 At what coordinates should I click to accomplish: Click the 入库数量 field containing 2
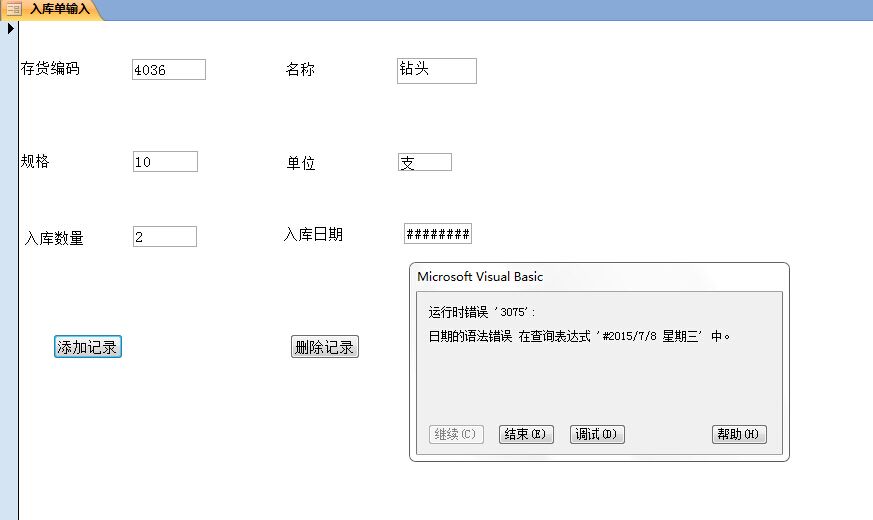coord(165,237)
